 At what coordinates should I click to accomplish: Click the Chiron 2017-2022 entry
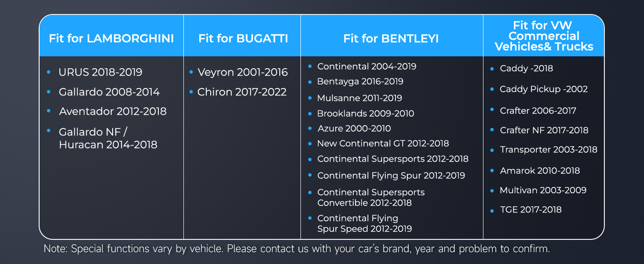coord(241,92)
